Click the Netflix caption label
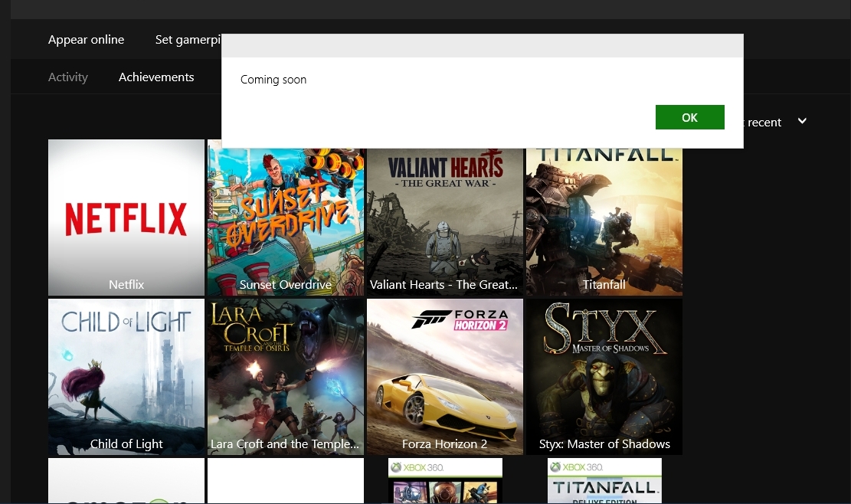851x504 pixels. 126,284
